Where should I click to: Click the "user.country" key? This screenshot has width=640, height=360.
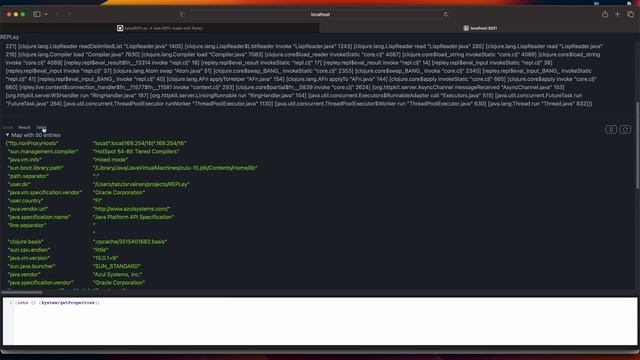(25, 200)
